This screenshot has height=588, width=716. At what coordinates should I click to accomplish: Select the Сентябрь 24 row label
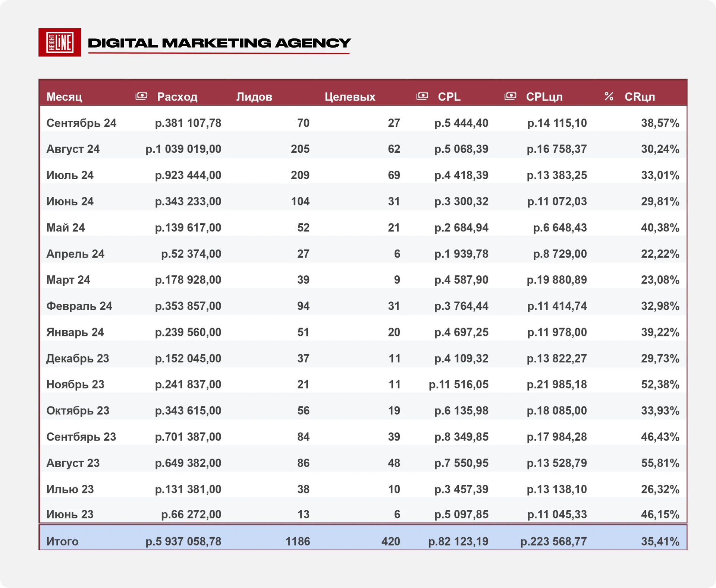click(81, 123)
